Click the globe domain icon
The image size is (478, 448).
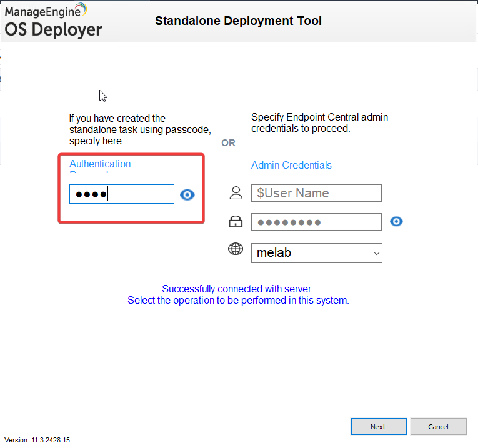236,249
